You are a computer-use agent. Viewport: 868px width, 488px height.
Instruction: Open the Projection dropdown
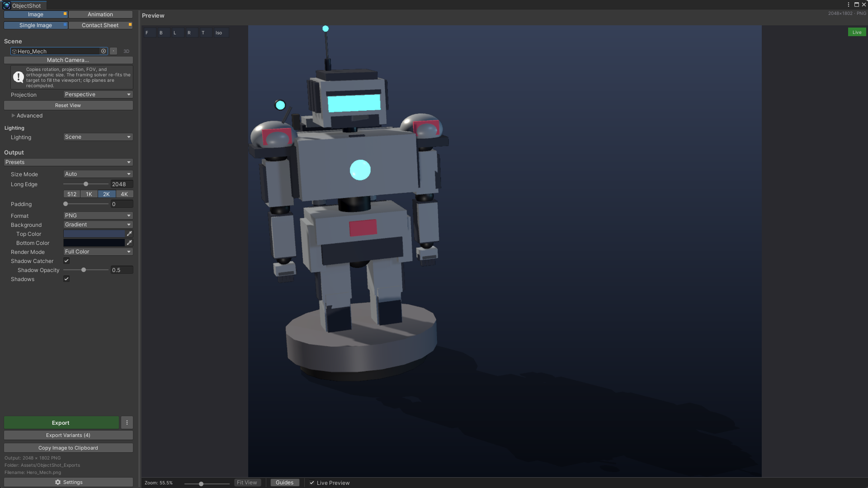coord(98,94)
